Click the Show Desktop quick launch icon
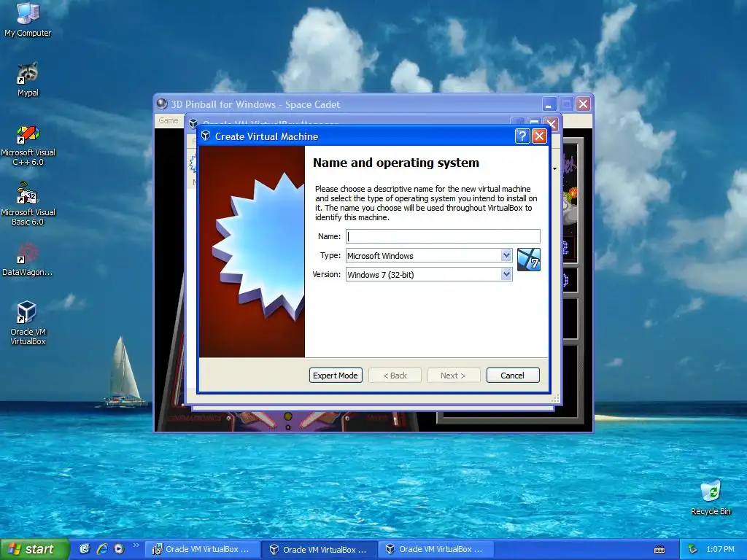This screenshot has width=747, height=560. (85, 549)
